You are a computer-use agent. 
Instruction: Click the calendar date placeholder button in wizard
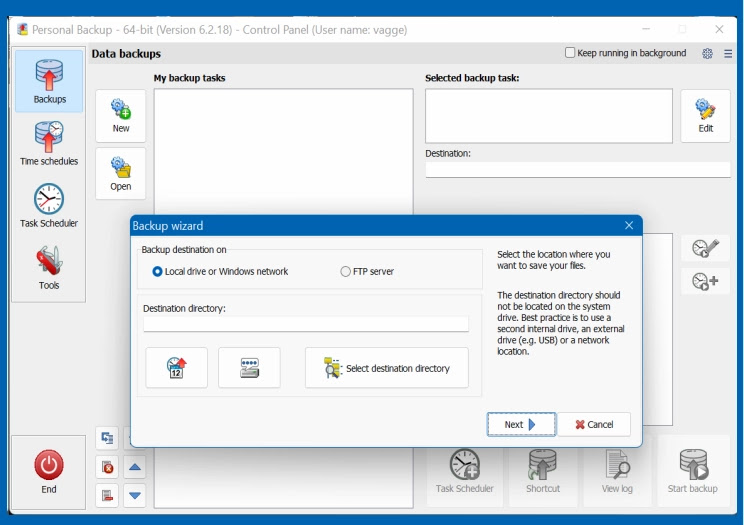177,368
